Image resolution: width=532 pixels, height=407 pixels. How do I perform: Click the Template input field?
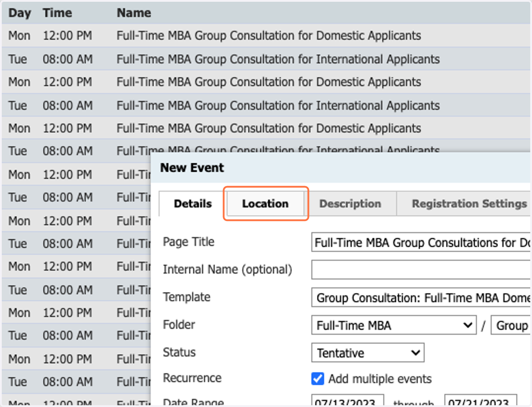point(421,298)
